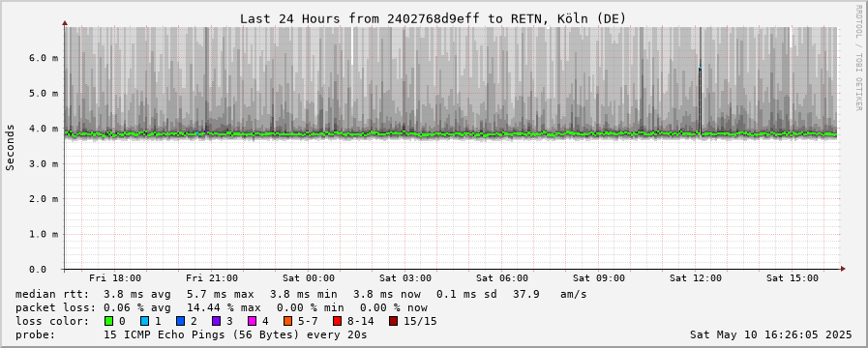This screenshot has width=868, height=348.
Task: Click the orange 5-7 loss swatch
Action: coord(287,321)
